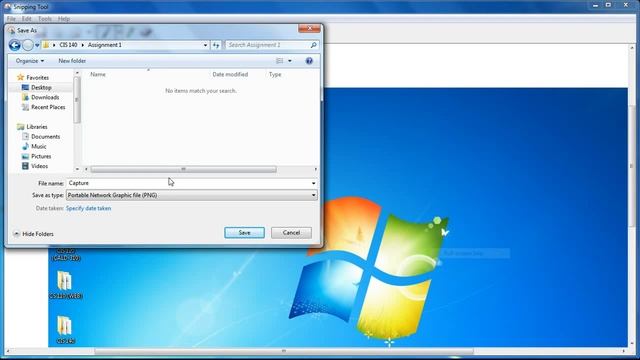Screen dimensions: 640x360
Task: Click the change view icon
Action: tap(280, 61)
